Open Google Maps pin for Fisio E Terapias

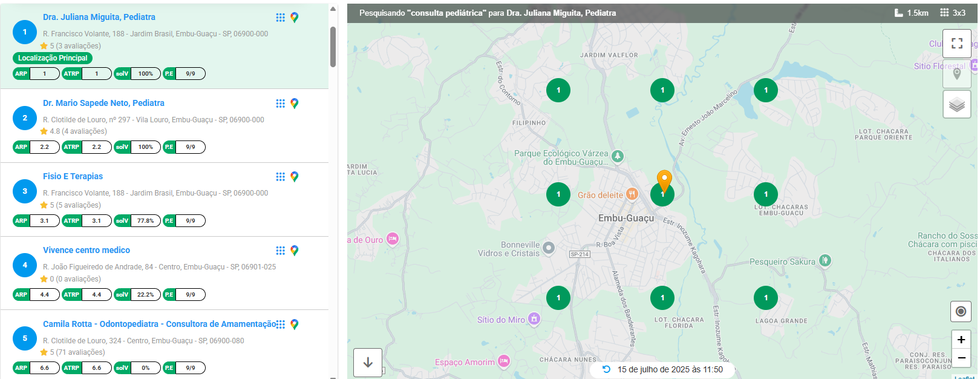pos(295,177)
